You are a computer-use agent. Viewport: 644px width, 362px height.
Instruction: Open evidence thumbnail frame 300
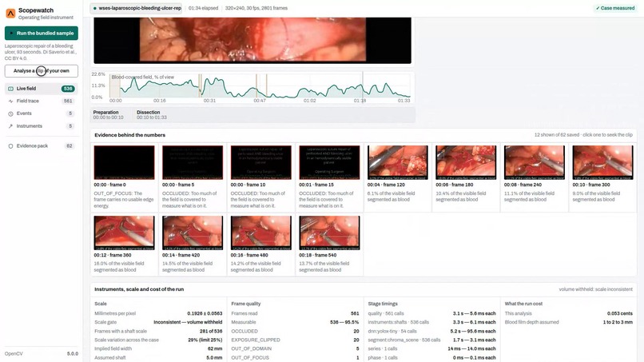tap(603, 162)
